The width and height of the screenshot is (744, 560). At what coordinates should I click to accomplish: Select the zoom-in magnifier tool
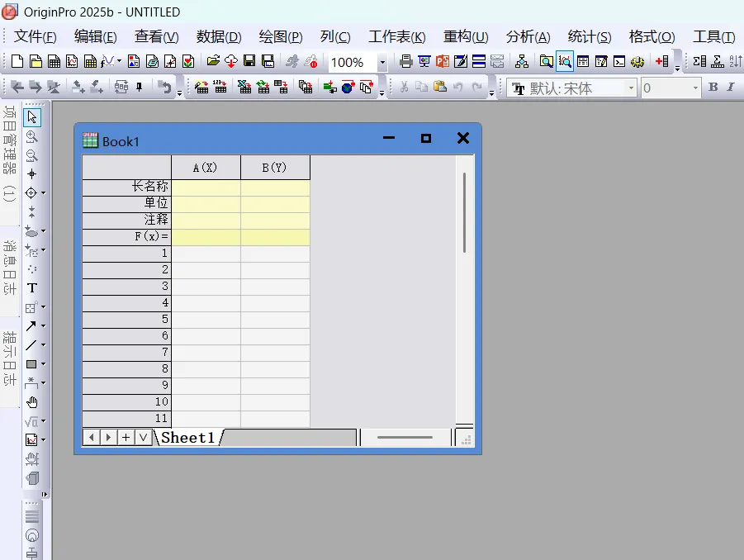(x=31, y=136)
